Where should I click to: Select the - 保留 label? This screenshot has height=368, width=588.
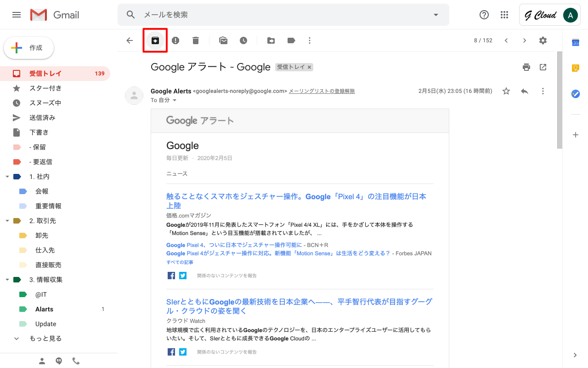pos(55,147)
